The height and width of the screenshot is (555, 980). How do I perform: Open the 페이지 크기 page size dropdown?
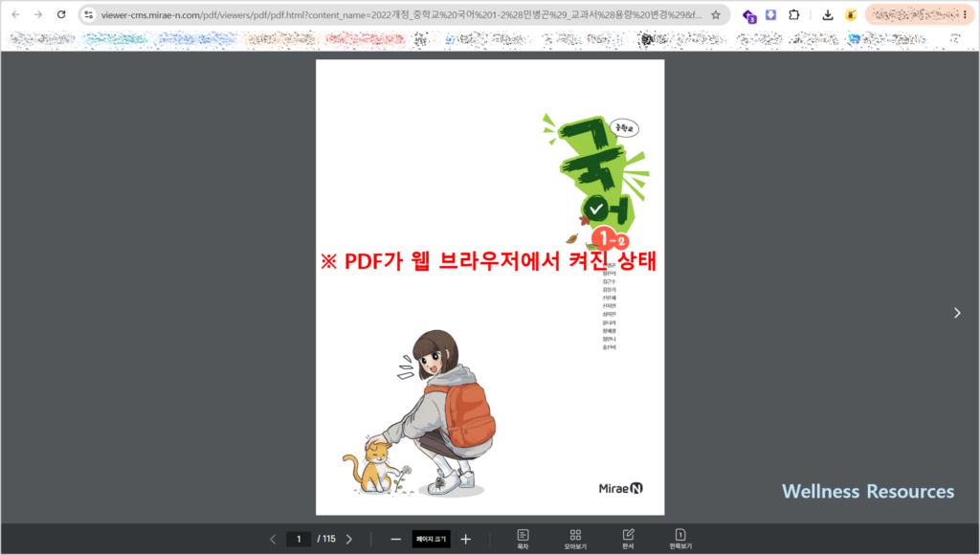coord(432,539)
